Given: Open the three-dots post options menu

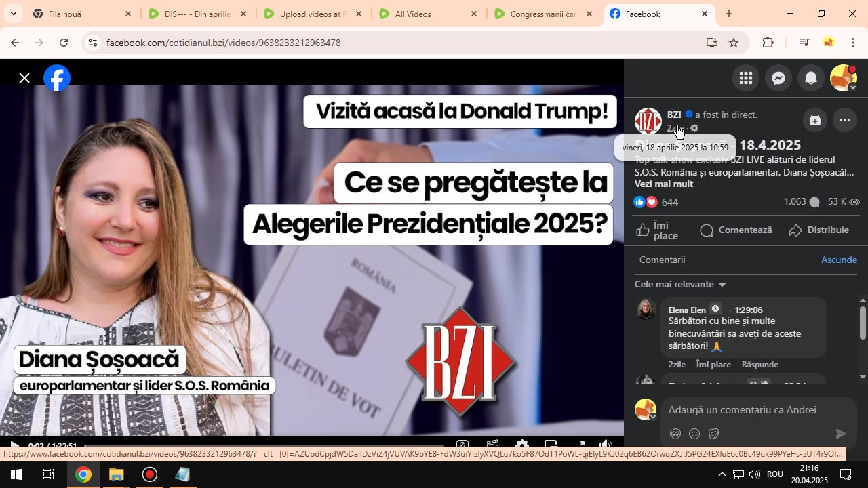Looking at the screenshot, I should (x=845, y=121).
